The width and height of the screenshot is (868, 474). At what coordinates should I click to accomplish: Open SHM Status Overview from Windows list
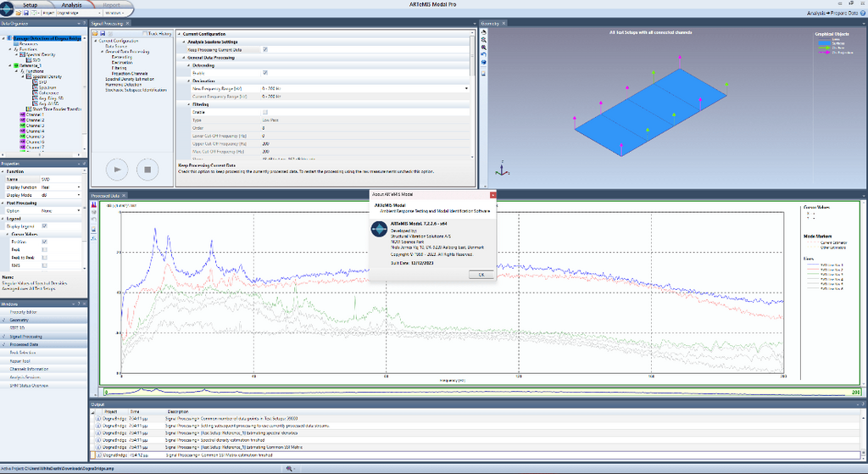pos(44,386)
